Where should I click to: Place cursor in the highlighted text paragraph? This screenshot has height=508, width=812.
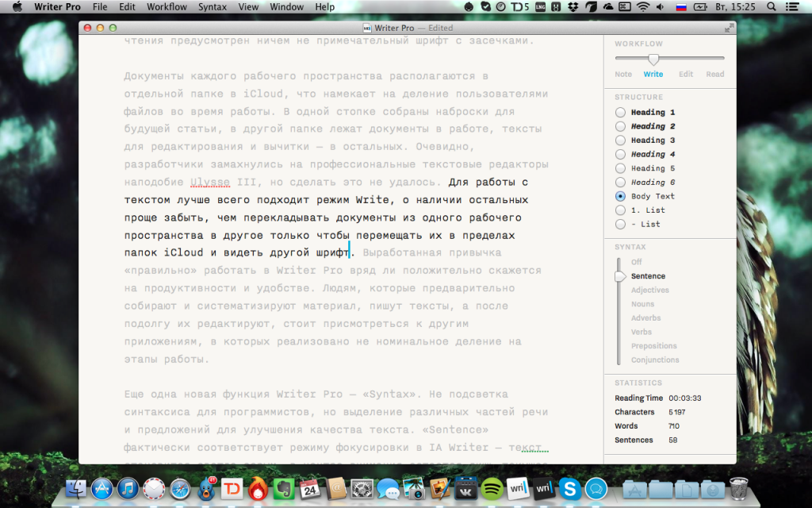(317, 218)
